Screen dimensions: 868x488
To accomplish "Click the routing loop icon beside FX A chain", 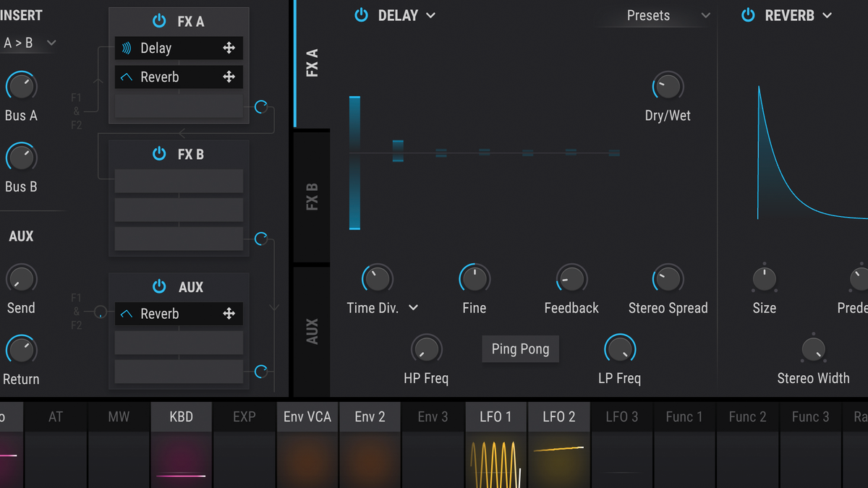I will (x=260, y=106).
